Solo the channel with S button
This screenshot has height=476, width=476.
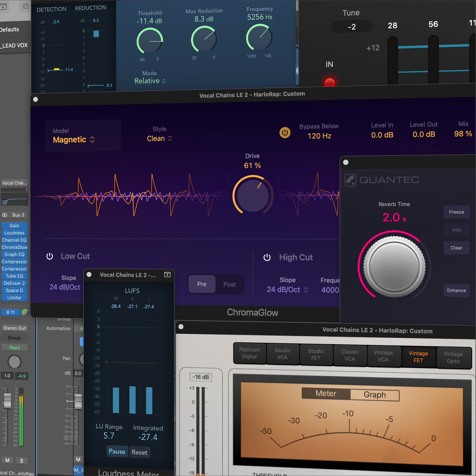coord(21,461)
